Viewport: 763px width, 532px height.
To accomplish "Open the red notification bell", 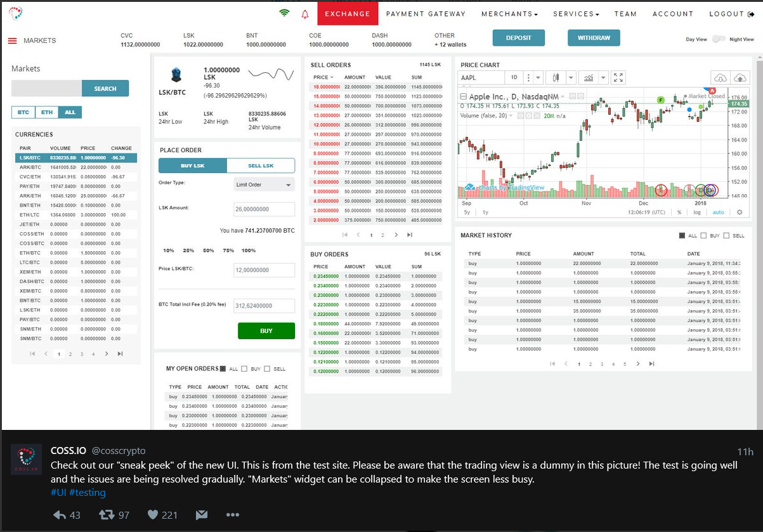I will coord(305,14).
